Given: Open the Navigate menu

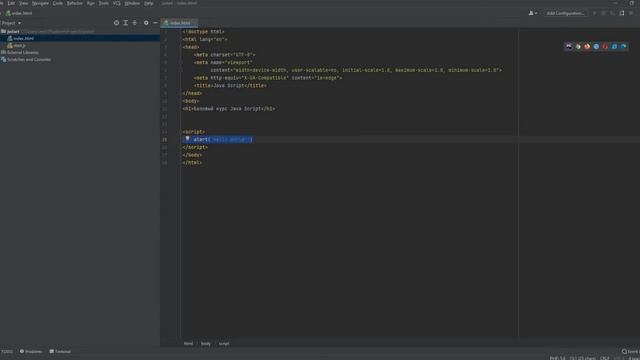Looking at the screenshot, I should pyautogui.click(x=40, y=3).
